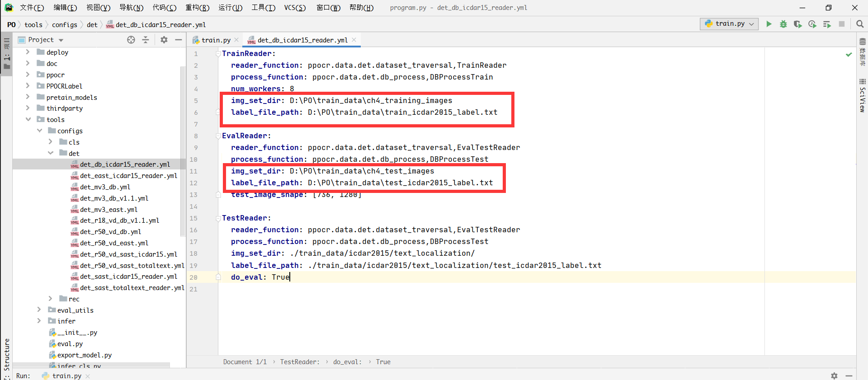The image size is (868, 380).
Task: Select the __init__.py file
Action: [x=77, y=333]
